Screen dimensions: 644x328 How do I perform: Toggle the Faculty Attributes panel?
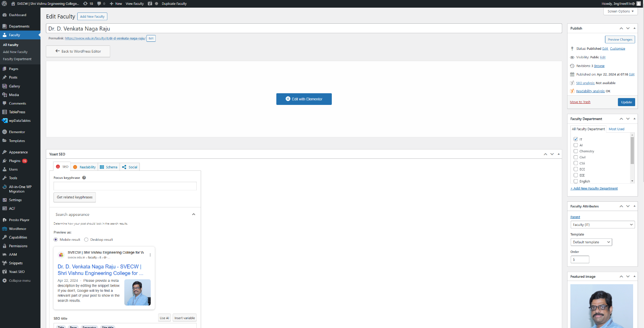coord(634,206)
